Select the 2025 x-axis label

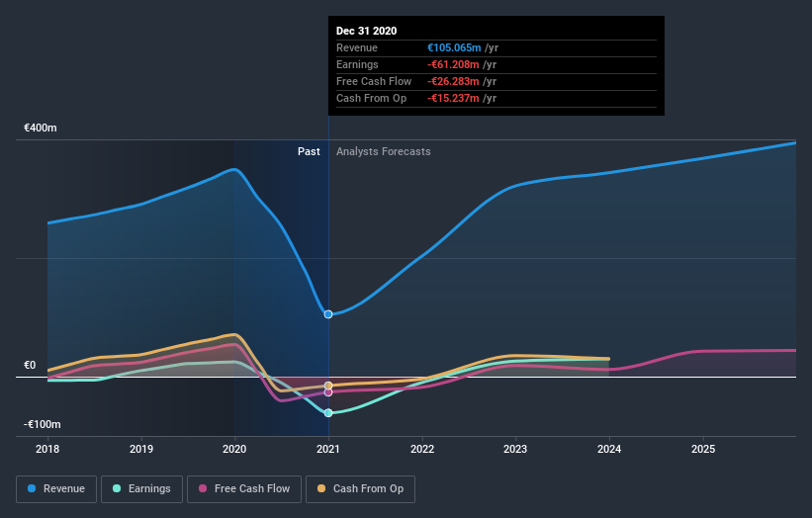tap(703, 449)
